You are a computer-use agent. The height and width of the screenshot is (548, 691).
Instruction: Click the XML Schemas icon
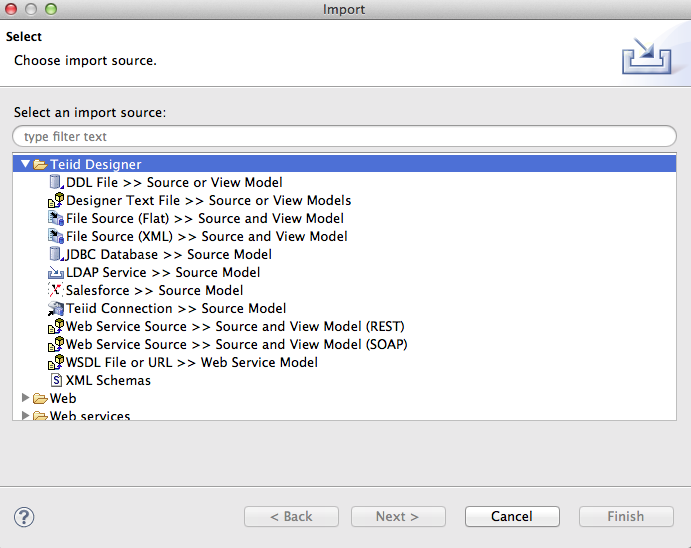click(x=56, y=380)
